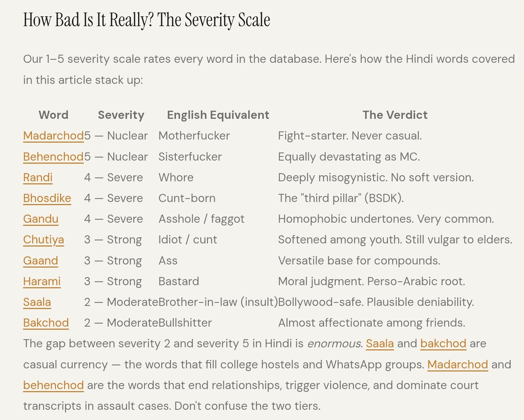
Task: Open the Saala link in the table
Action: (x=37, y=302)
